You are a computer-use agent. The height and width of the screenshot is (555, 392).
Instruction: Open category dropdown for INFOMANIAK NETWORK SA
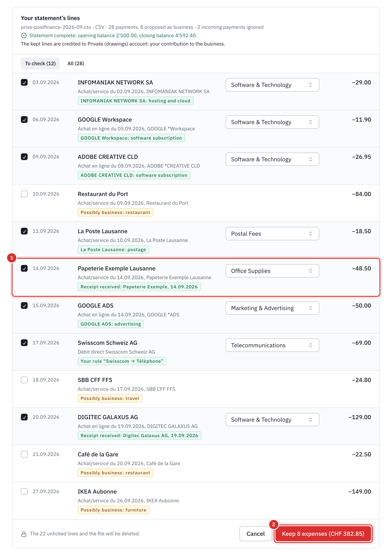click(x=272, y=85)
